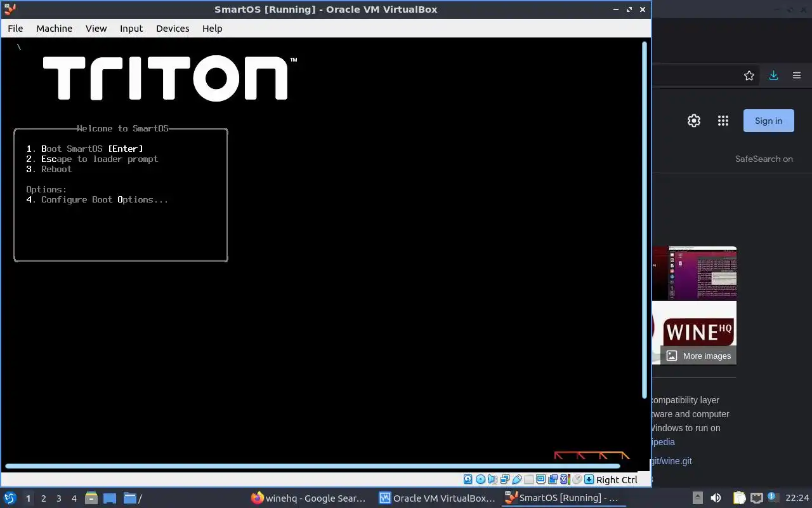Open the Devices menu

173,28
